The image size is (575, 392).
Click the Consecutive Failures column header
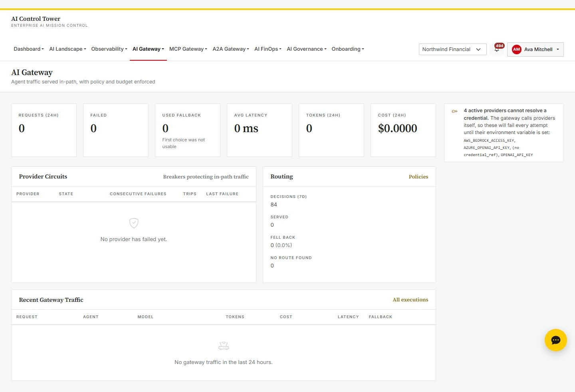tap(138, 194)
